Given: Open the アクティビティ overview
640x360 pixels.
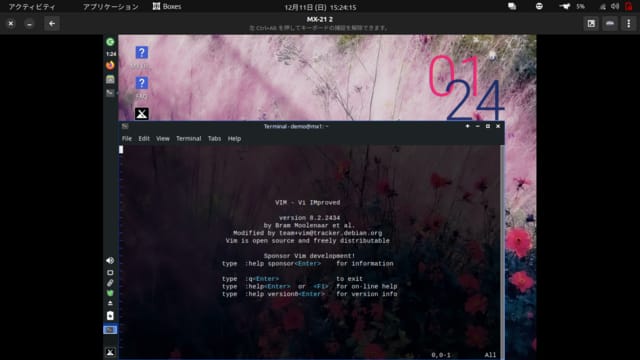Looking at the screenshot, I should pos(32,7).
